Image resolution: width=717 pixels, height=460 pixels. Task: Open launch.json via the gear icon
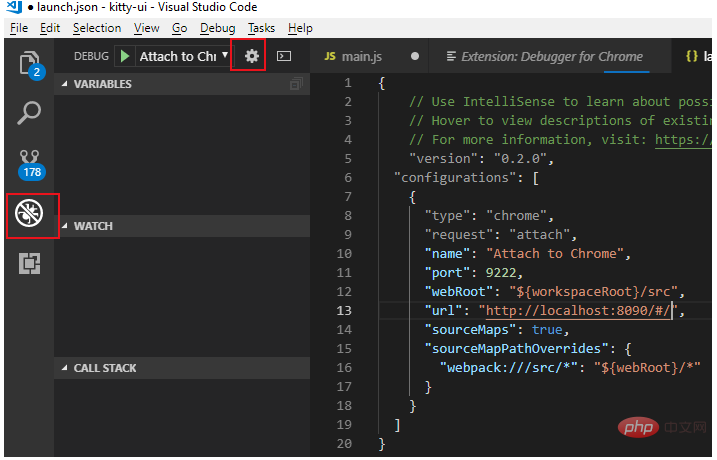coord(251,56)
